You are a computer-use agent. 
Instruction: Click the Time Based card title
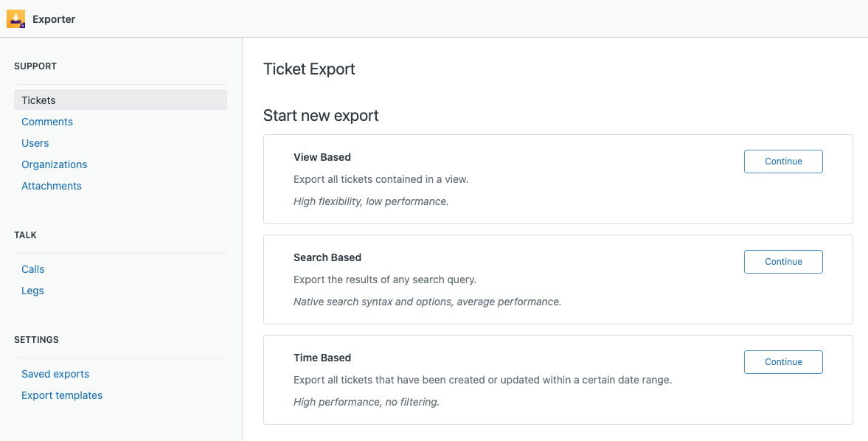click(x=322, y=358)
